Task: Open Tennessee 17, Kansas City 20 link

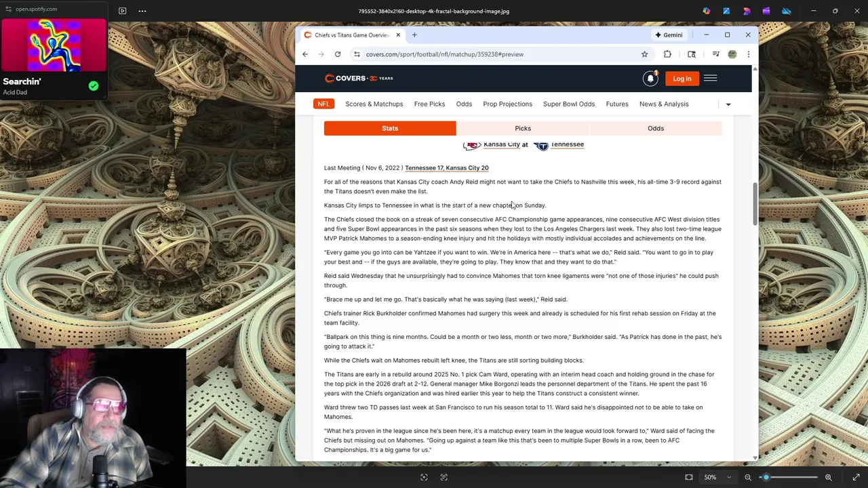Action: (x=446, y=167)
